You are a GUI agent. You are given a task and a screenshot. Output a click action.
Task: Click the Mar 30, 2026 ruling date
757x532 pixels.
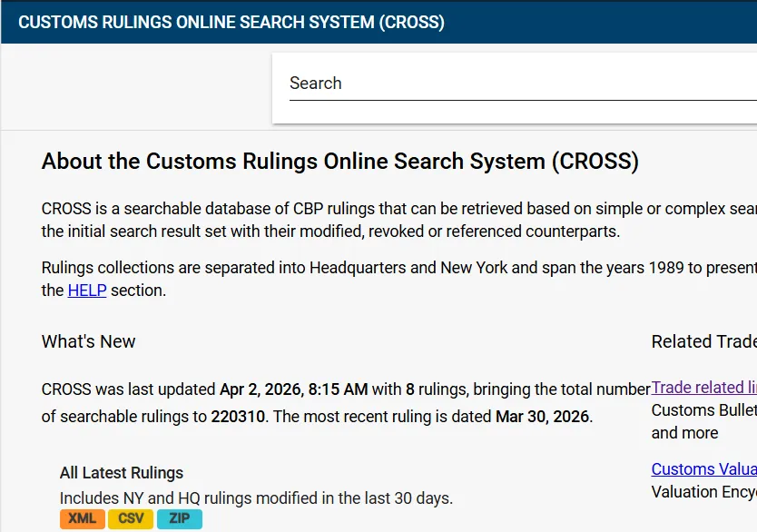pos(543,418)
